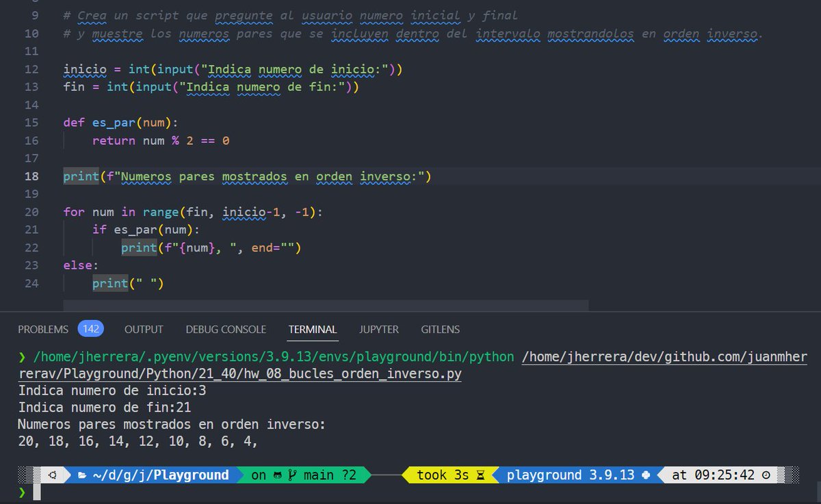This screenshot has height=504, width=821.
Task: Click terminal output "Indica numero de inicio:3"
Action: coord(112,391)
